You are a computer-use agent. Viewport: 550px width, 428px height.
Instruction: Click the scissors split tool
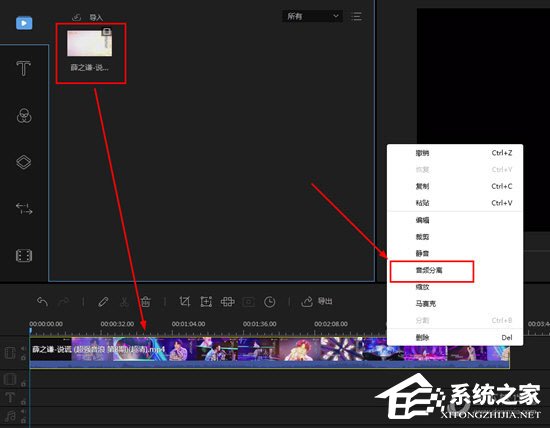point(124,302)
